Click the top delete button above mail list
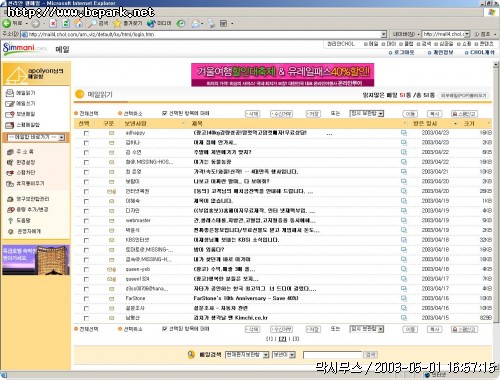500x380 pixels. 252,114
